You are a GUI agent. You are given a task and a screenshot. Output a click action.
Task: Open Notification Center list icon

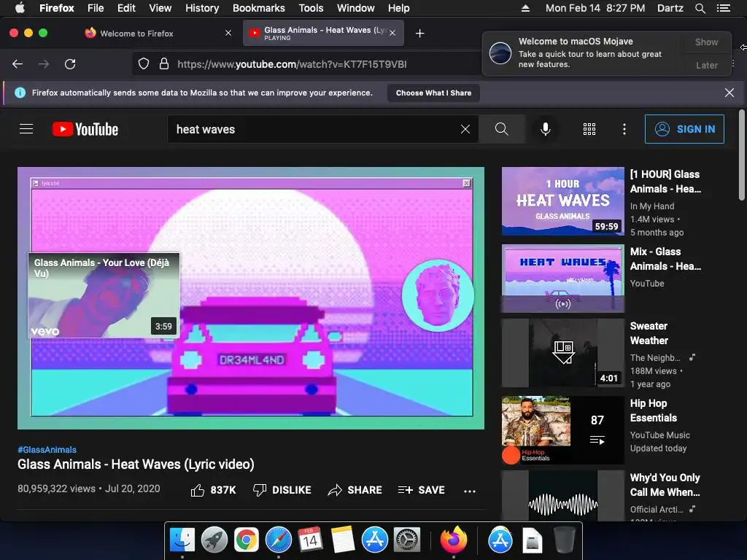(x=724, y=8)
